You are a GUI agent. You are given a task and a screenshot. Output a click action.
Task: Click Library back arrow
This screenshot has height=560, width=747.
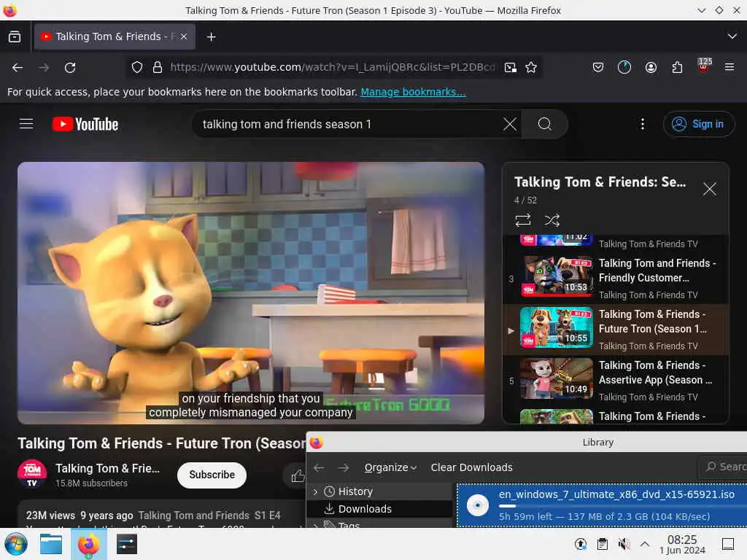320,467
